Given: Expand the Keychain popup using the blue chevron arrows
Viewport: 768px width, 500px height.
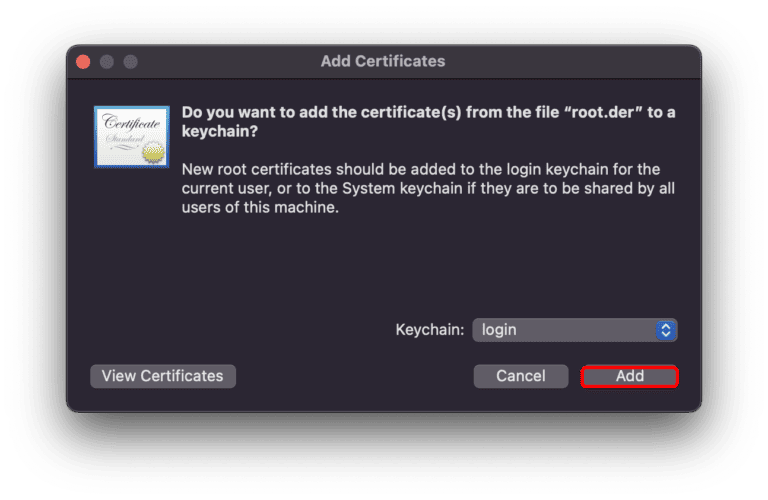Looking at the screenshot, I should 666,330.
